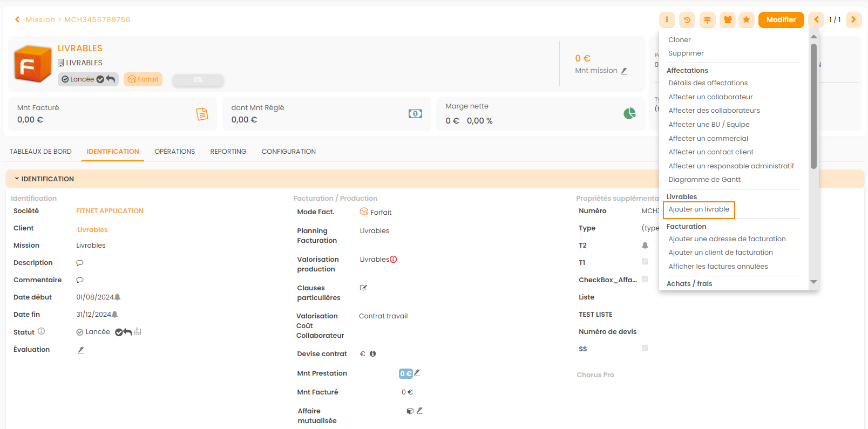Toggle the SS checkbox
The height and width of the screenshot is (429, 868).
point(645,348)
